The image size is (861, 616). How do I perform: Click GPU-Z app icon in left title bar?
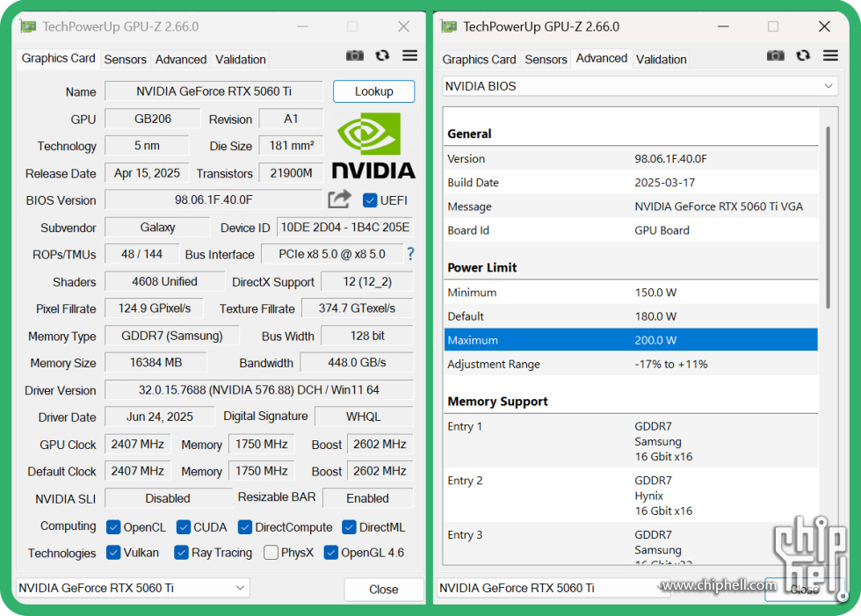(28, 26)
